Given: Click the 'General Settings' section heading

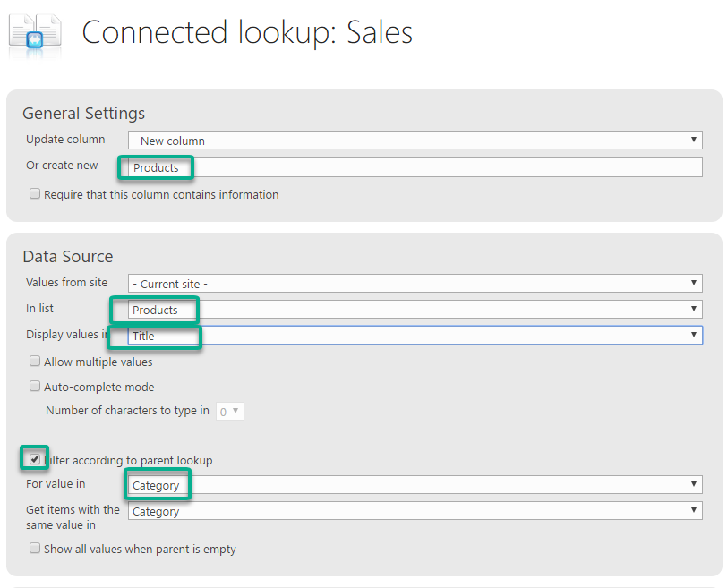Looking at the screenshot, I should (x=84, y=113).
